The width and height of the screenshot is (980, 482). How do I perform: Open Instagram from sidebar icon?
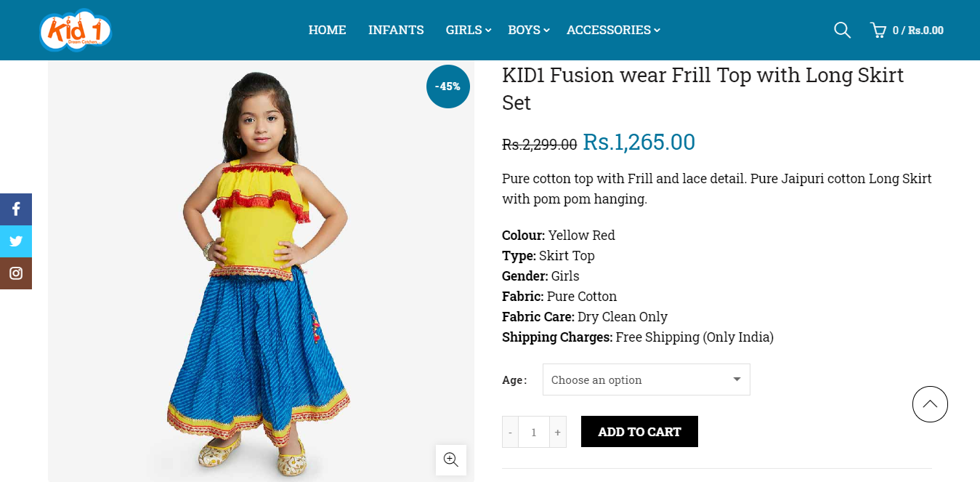tap(16, 273)
